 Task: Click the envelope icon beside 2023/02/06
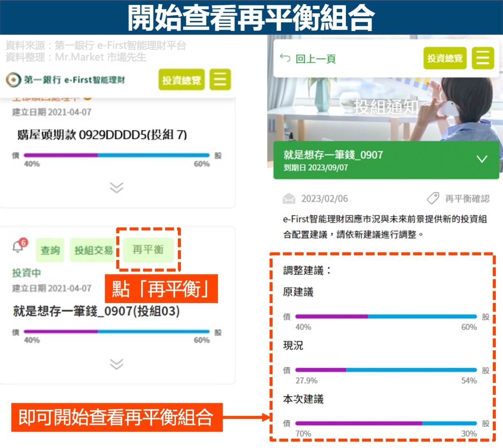pos(289,198)
